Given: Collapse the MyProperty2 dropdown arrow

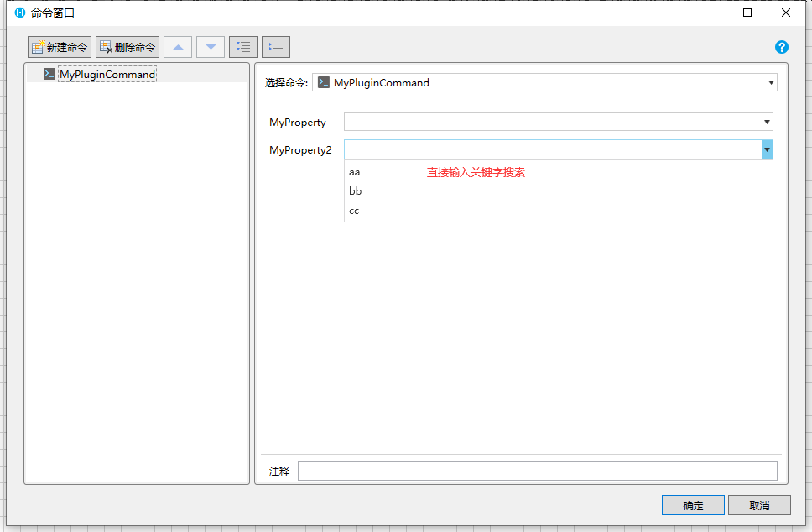Looking at the screenshot, I should 767,149.
